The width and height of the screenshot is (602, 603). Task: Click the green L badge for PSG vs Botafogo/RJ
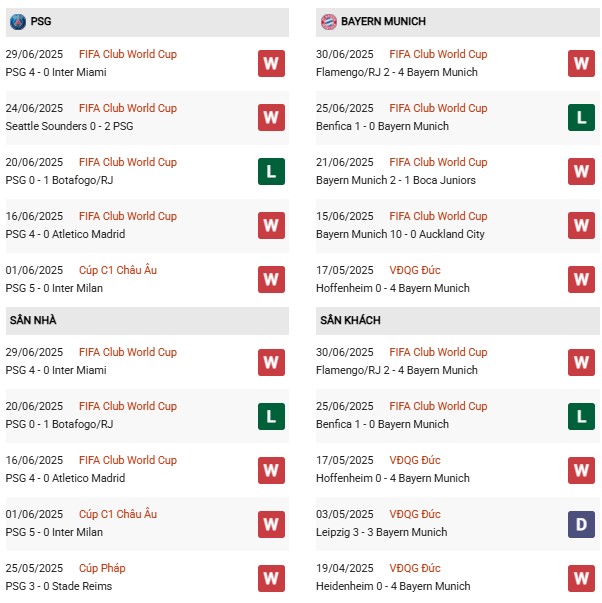tap(271, 172)
